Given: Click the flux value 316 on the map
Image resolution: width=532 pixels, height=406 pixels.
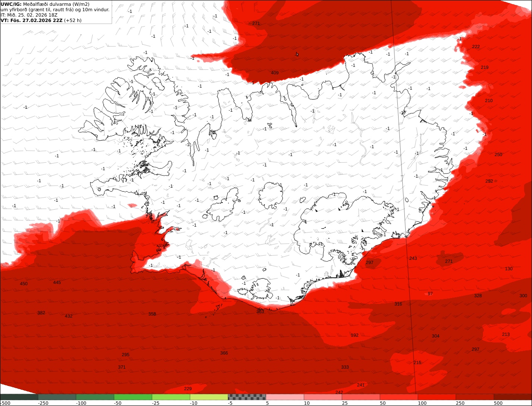Looking at the screenshot, I should tap(398, 304).
